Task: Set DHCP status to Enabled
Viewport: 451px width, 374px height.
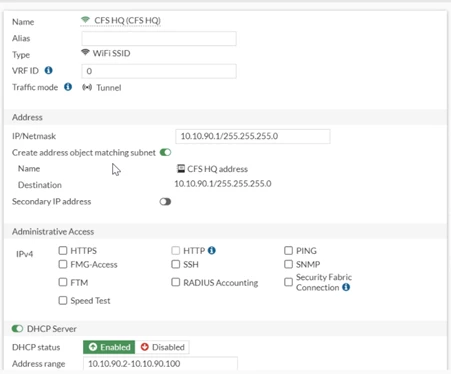Action: (x=109, y=347)
